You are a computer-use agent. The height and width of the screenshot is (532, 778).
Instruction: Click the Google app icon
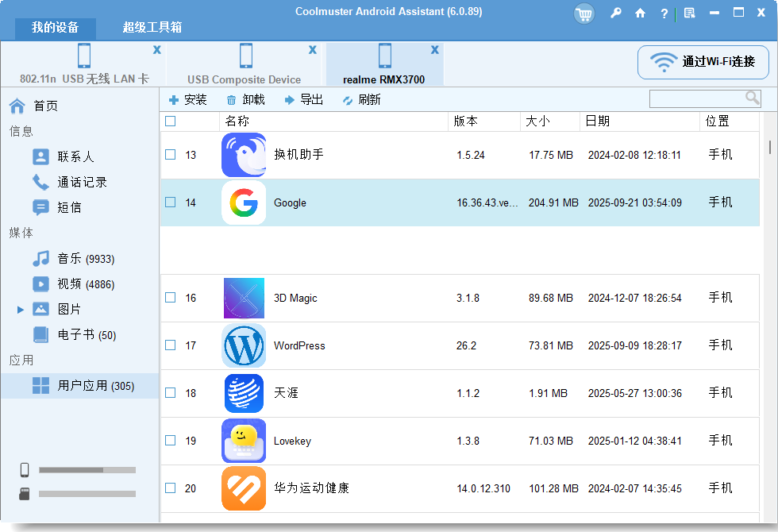click(244, 202)
